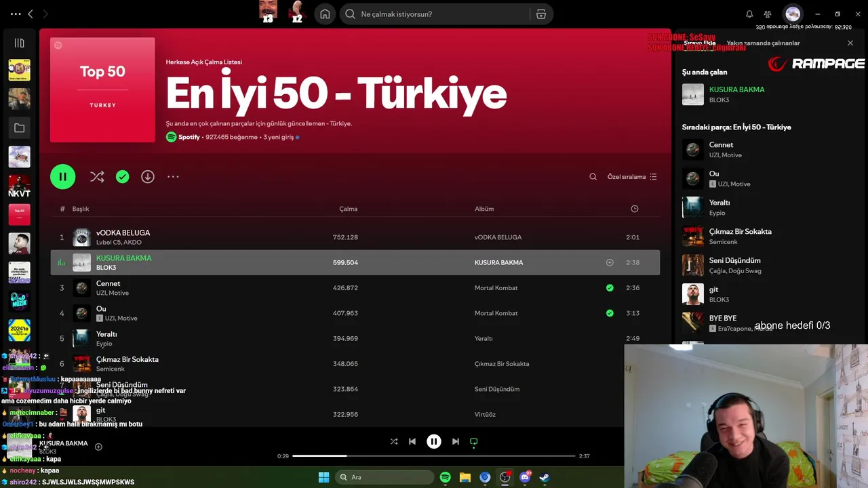The height and width of the screenshot is (488, 868).
Task: Open album link 'Virtüöz'
Action: point(485,414)
